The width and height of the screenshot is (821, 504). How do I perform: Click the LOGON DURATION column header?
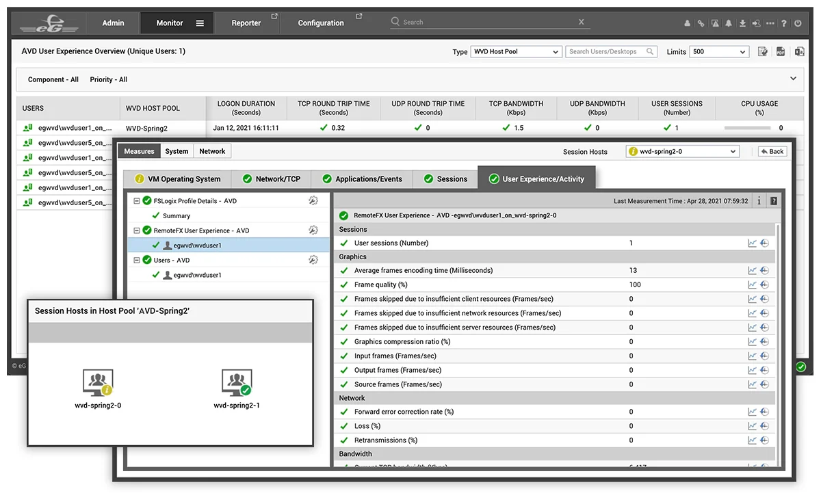pyautogui.click(x=246, y=108)
